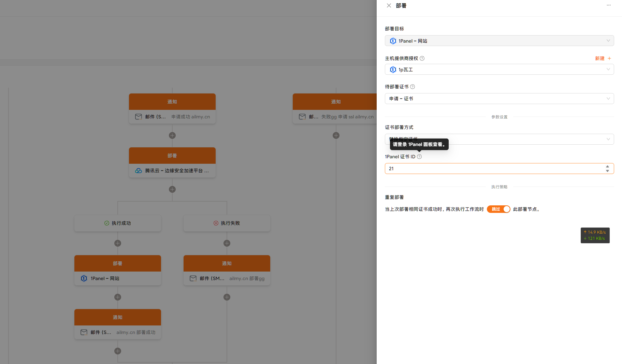This screenshot has width=622, height=364.
Task: Select the 执行失败 branch node
Action: 227,223
